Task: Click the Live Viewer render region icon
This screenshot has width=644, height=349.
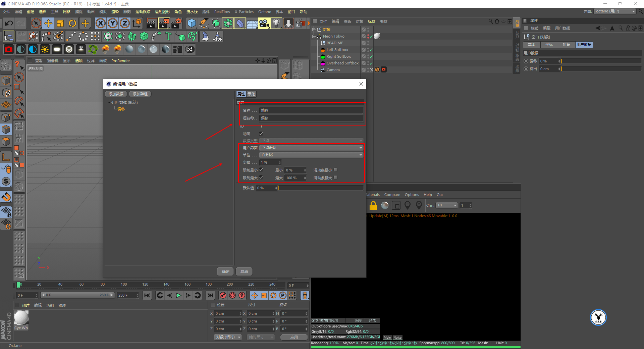Action: [x=396, y=205]
